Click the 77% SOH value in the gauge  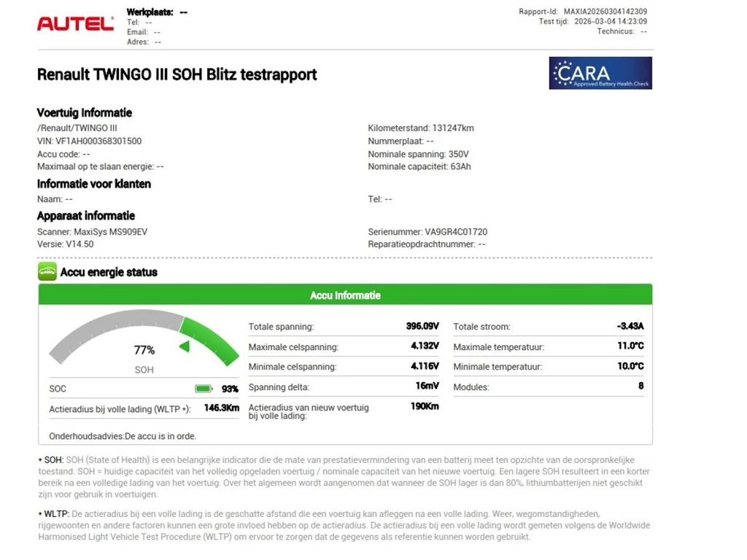coord(144,350)
